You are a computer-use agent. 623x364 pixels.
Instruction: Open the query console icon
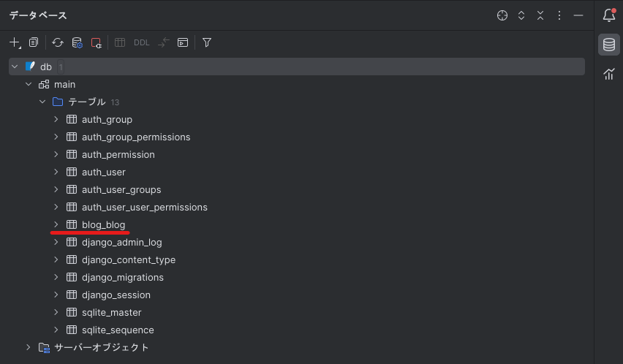pos(183,42)
